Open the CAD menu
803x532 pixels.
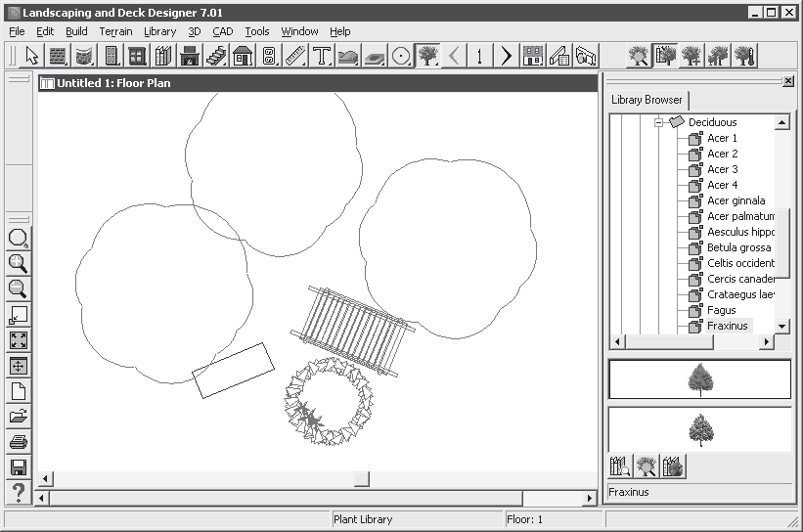click(x=223, y=31)
